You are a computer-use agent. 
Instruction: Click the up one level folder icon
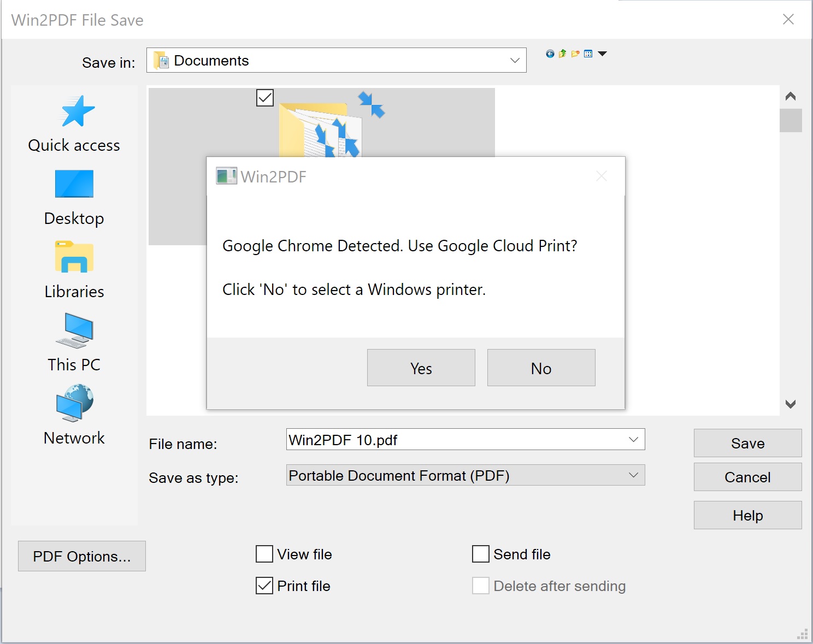pyautogui.click(x=562, y=54)
